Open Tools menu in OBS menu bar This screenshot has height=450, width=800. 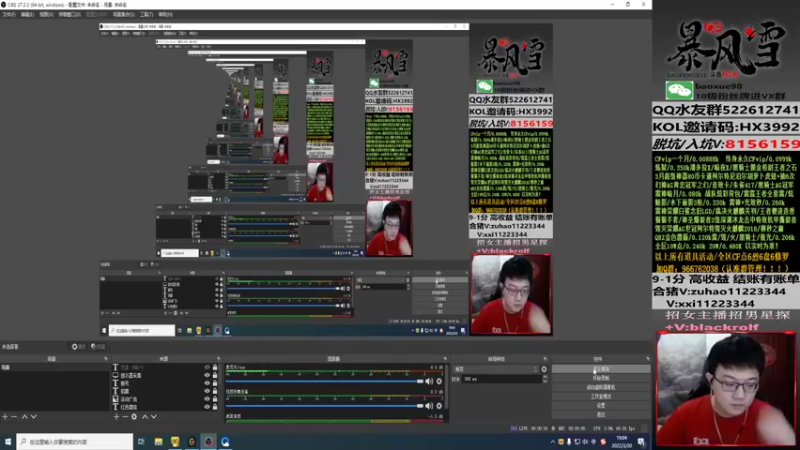click(x=146, y=14)
